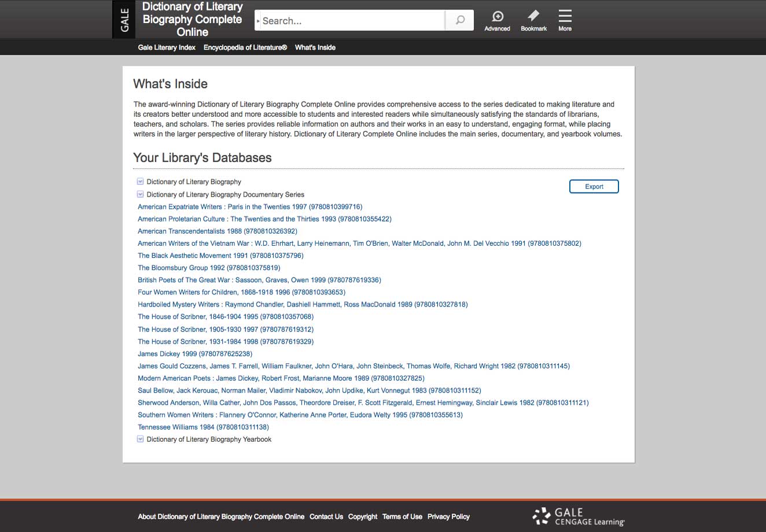This screenshot has height=532, width=766.
Task: Open Terms of Use footer link
Action: pos(402,516)
